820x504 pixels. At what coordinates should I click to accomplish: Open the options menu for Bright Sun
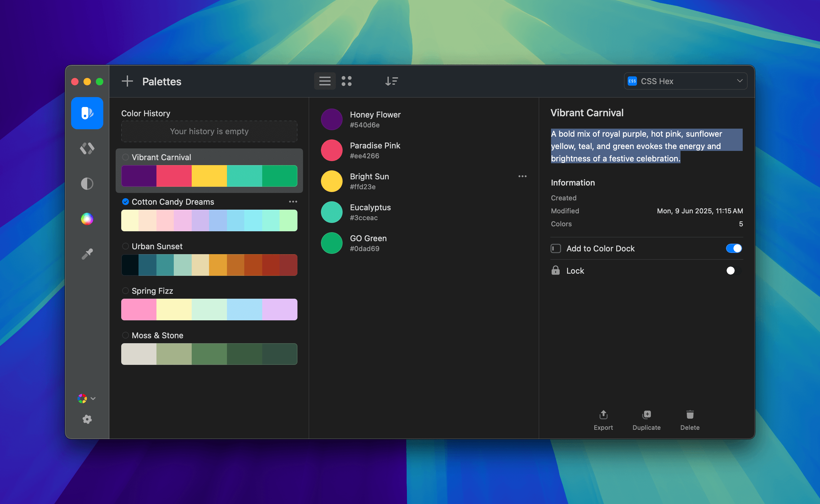(522, 176)
